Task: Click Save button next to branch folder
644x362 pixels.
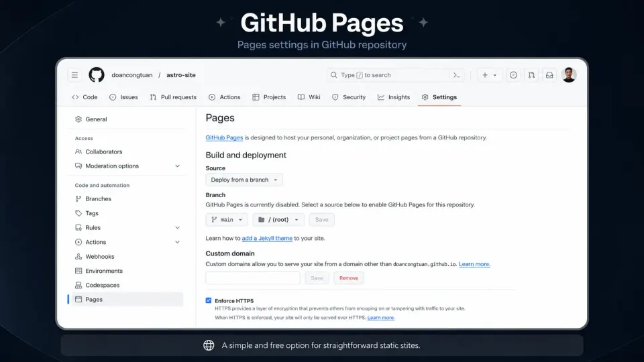Action: coord(321,220)
